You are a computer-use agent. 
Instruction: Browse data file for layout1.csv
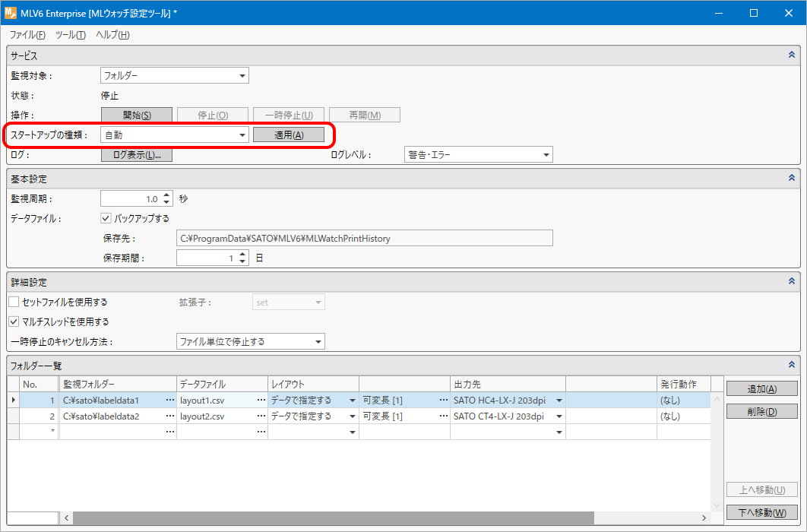[x=261, y=401]
